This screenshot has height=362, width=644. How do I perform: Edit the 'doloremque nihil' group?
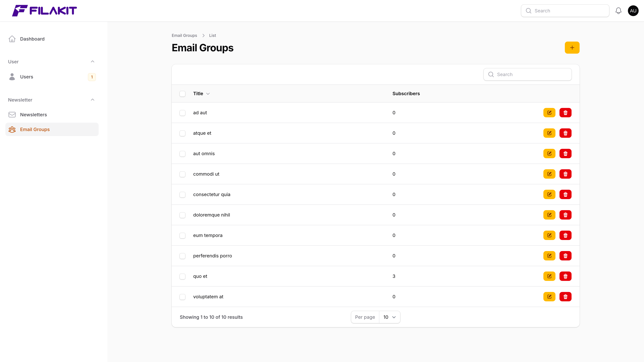tap(549, 215)
